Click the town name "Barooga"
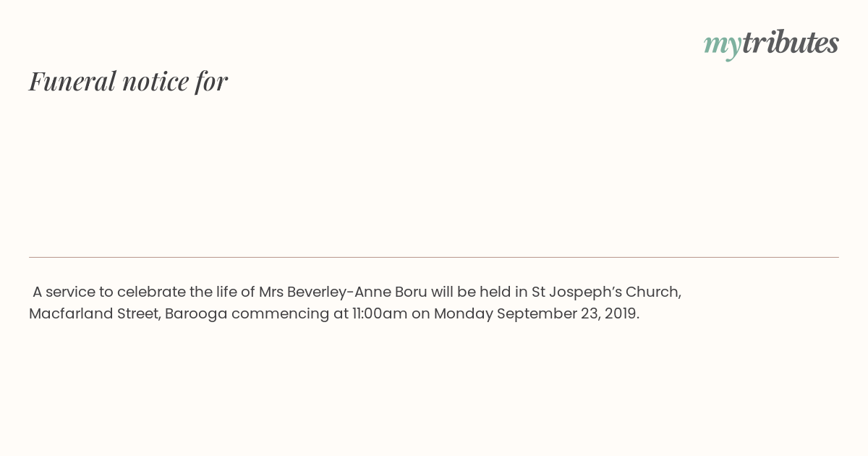The image size is (868, 456). 196,314
